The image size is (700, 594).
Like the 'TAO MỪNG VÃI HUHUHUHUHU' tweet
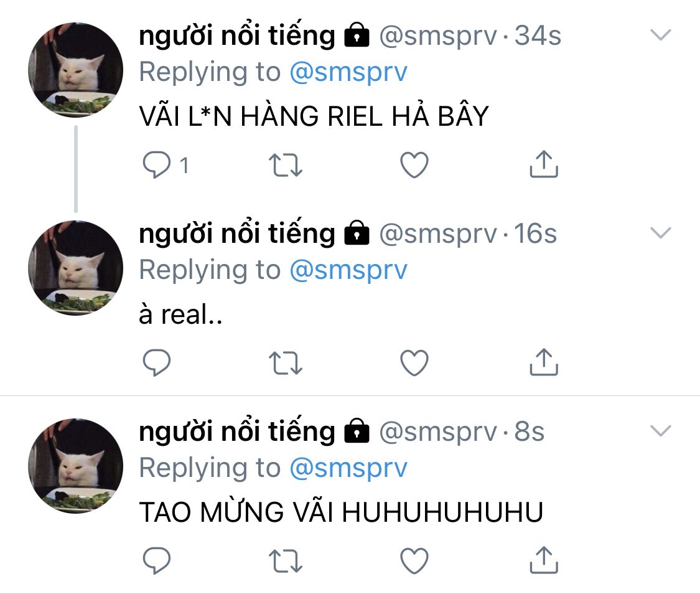414,560
